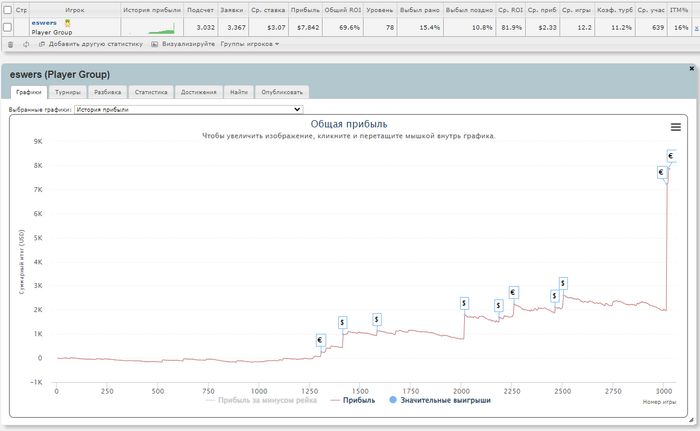
Task: Click Добавить другую статистику
Action: point(91,44)
